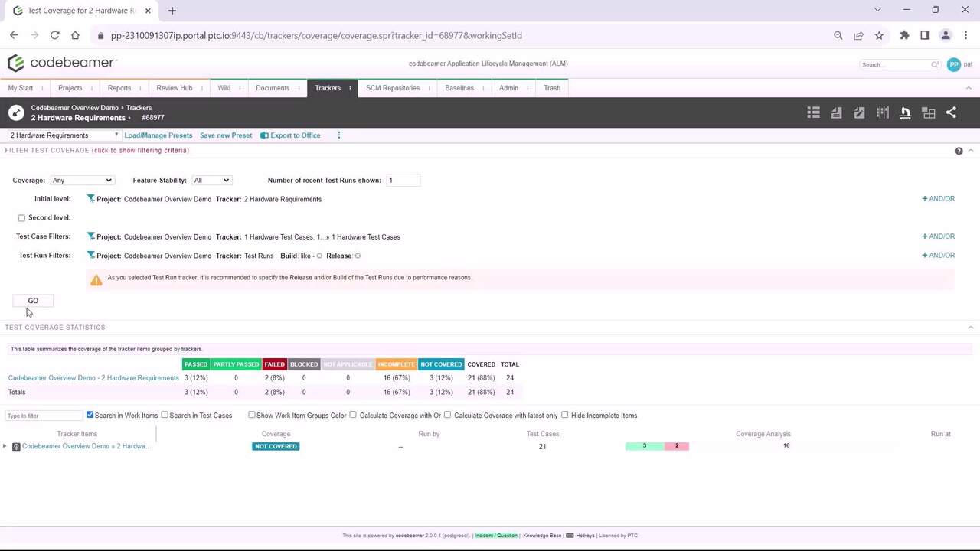Viewport: 980px width, 551px height.
Task: Enable Show Work Item Groups Color
Action: [x=251, y=415]
